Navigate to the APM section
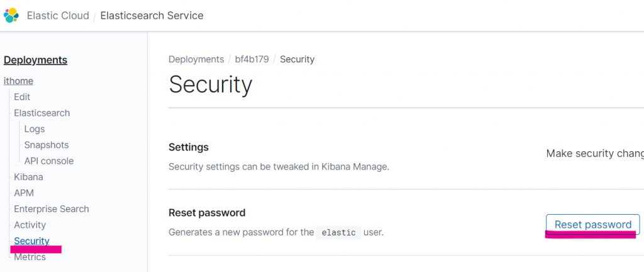Screen dimensions: 644x272 (24, 193)
